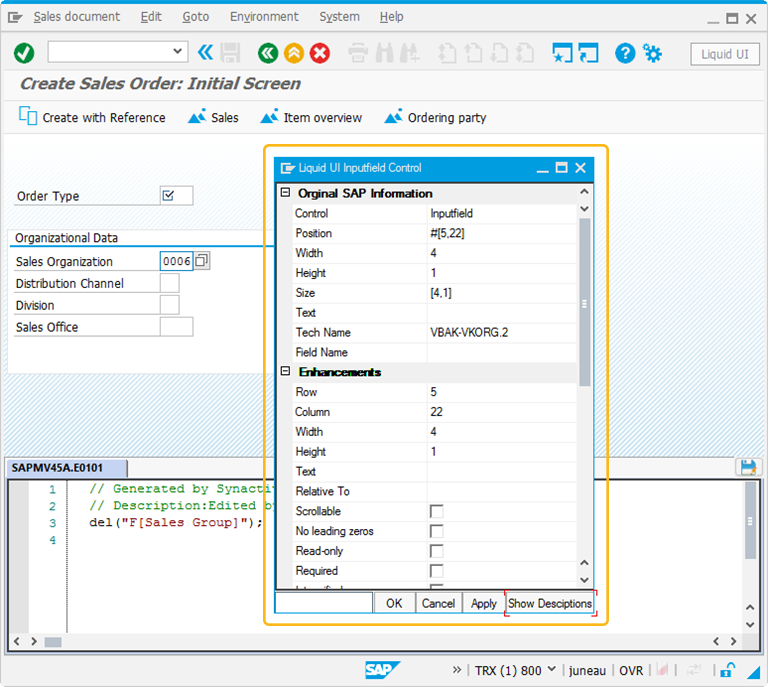The width and height of the screenshot is (768, 687).
Task: Click the Tech Name value VBAK-VKORG.2
Action: [469, 332]
